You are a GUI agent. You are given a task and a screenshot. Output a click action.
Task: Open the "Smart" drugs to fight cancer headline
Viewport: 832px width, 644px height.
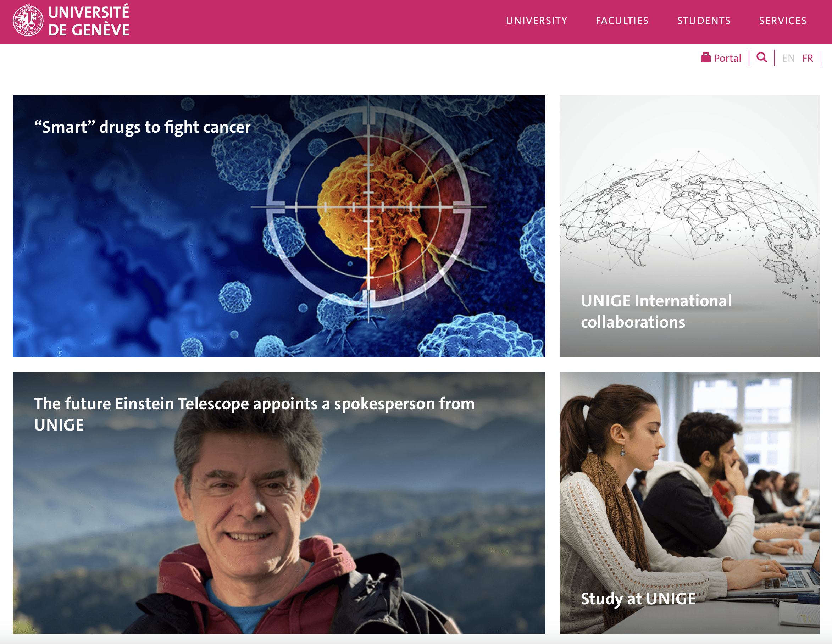coord(143,127)
